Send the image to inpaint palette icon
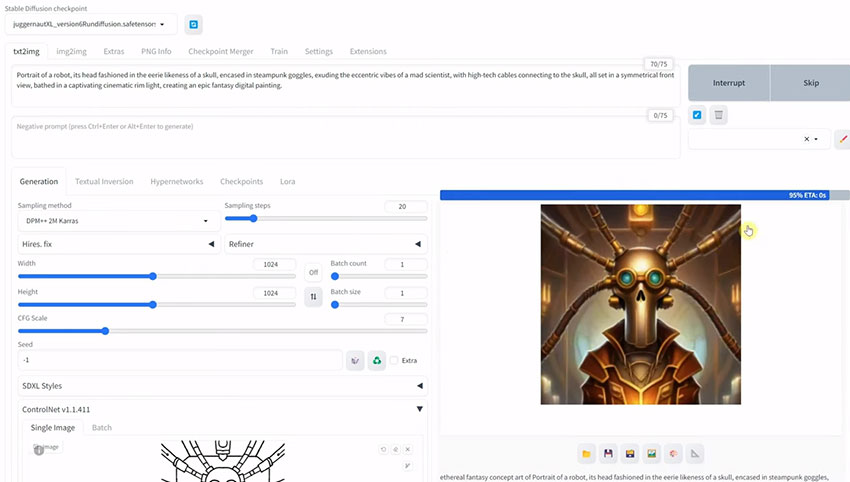 point(673,454)
